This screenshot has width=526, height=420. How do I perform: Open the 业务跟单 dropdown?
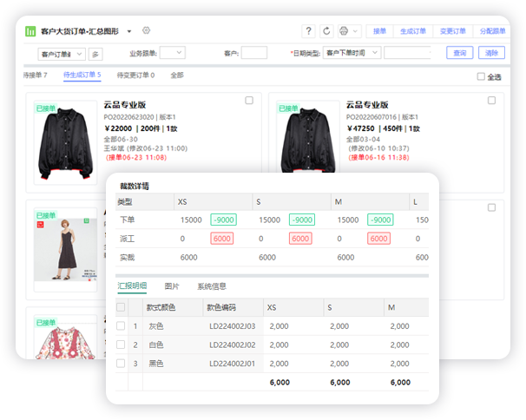(173, 53)
